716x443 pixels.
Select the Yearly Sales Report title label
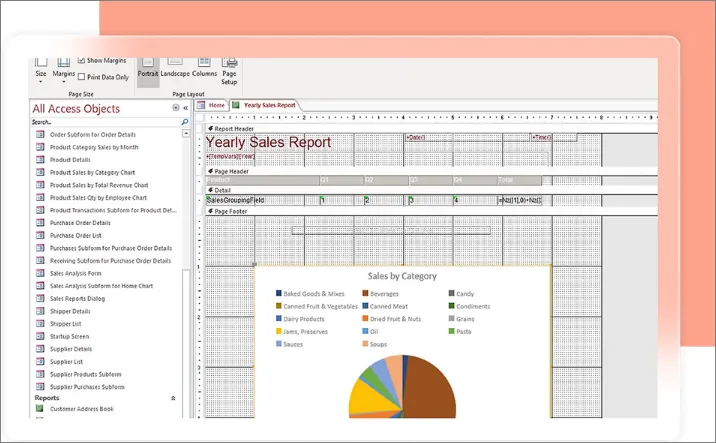[268, 142]
